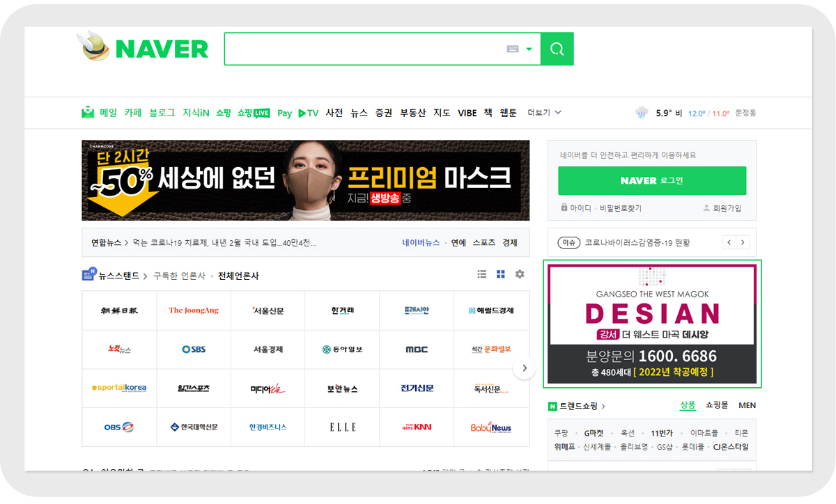Click the 스포츠 news link

click(484, 243)
